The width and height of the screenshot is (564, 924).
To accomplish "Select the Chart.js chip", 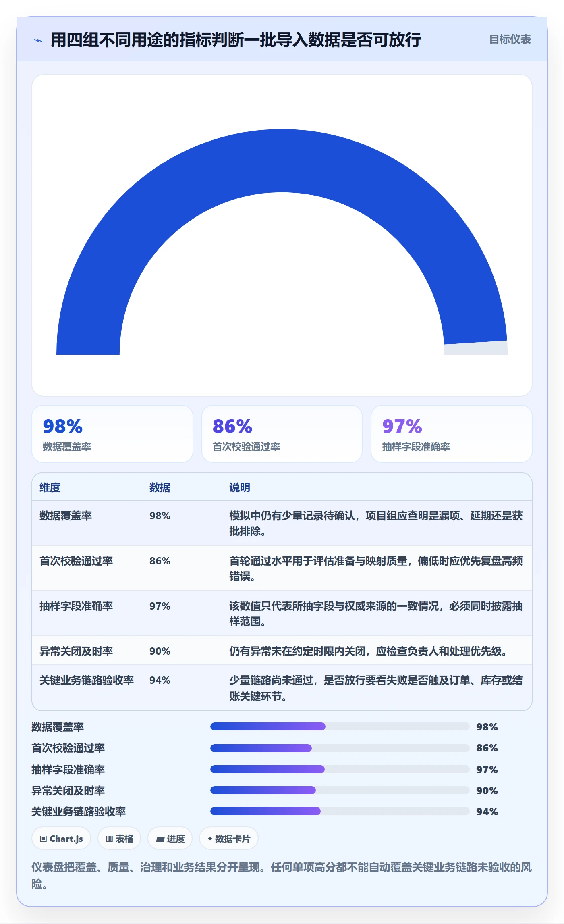I will coord(61,839).
